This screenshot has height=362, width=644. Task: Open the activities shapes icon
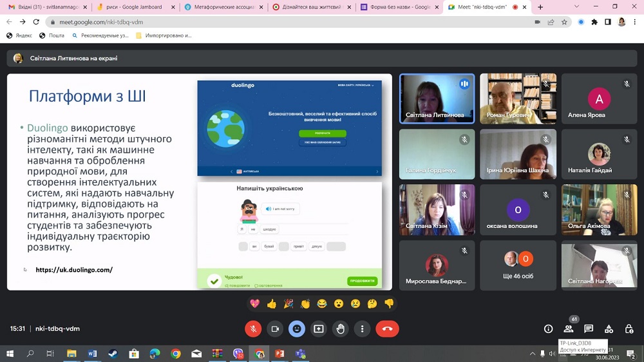tap(609, 329)
